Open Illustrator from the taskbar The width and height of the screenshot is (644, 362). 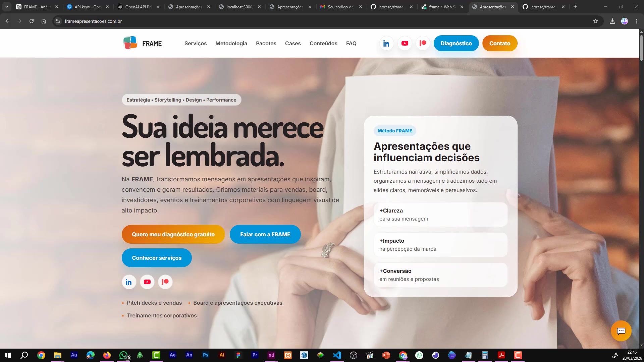tap(222, 355)
